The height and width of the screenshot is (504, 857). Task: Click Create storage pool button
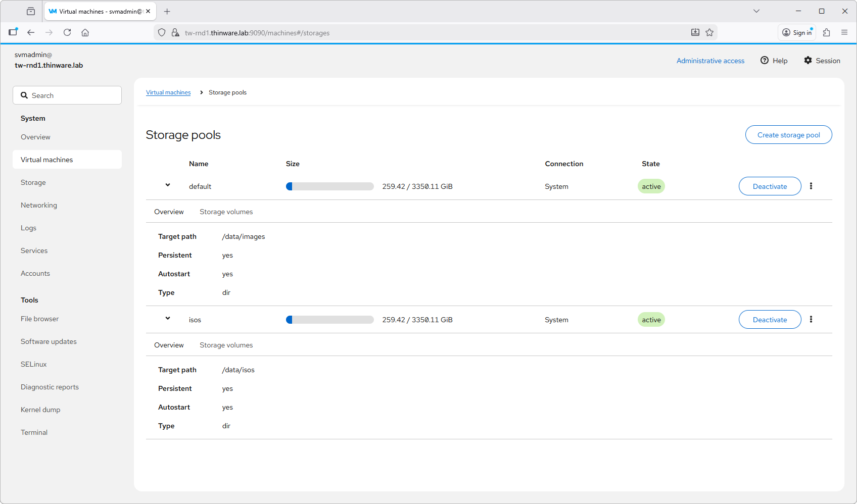point(788,135)
